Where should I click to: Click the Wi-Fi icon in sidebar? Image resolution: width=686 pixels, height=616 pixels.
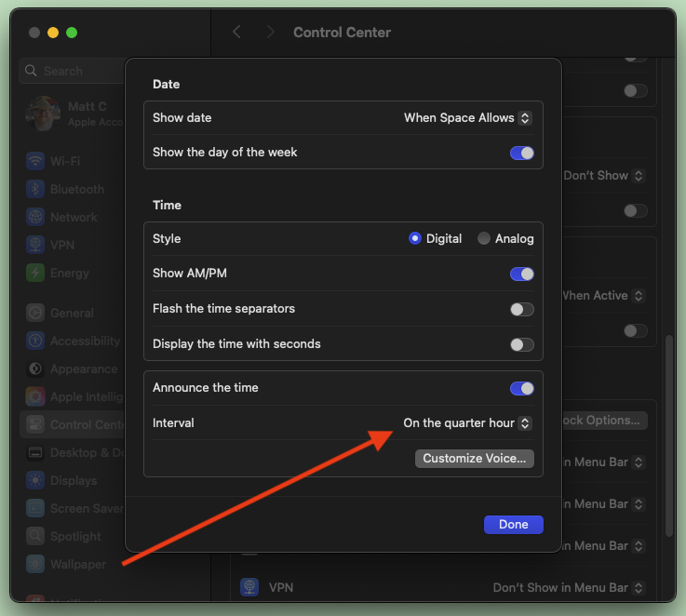click(x=35, y=161)
